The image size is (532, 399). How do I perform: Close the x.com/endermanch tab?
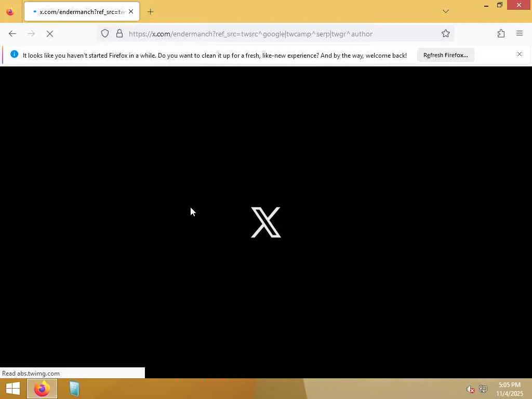[131, 11]
